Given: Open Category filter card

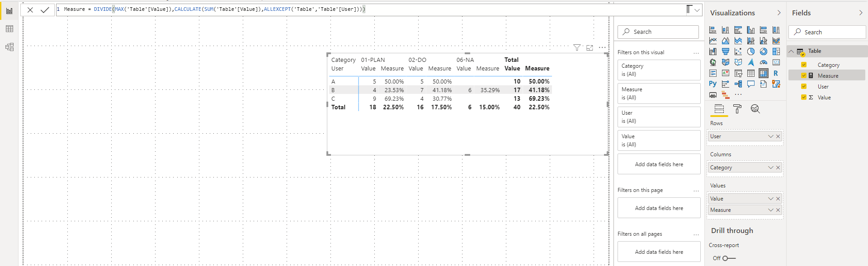Looking at the screenshot, I should tap(659, 70).
